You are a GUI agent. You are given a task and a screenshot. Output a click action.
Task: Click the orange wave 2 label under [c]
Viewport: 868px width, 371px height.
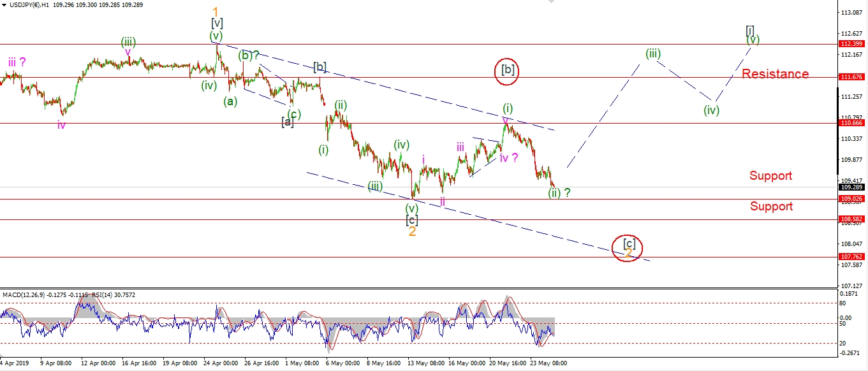click(x=412, y=231)
